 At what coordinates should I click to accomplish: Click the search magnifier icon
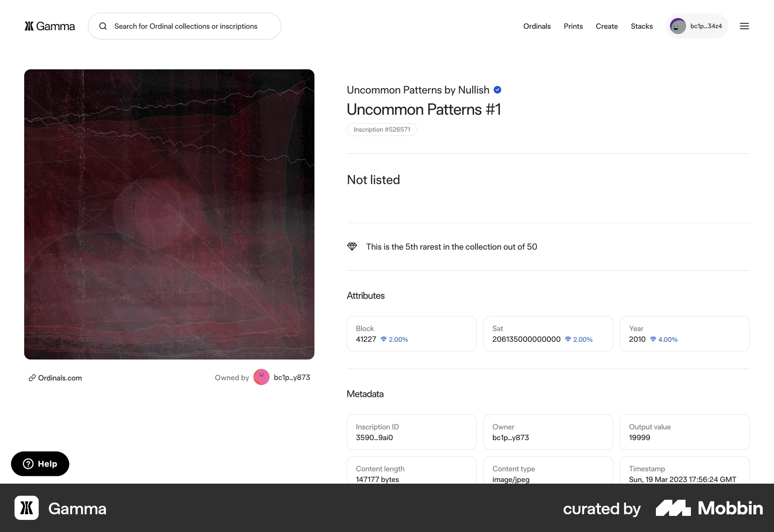103,26
